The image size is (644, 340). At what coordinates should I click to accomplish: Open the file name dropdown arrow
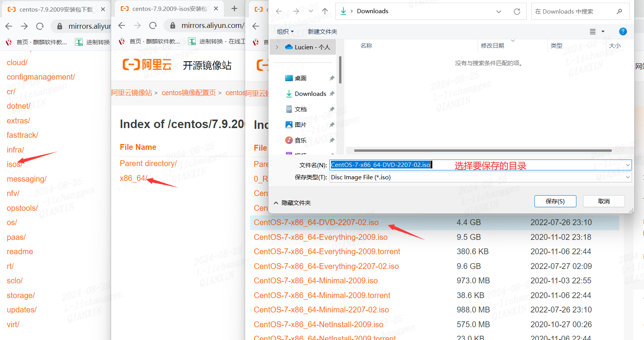pos(627,165)
